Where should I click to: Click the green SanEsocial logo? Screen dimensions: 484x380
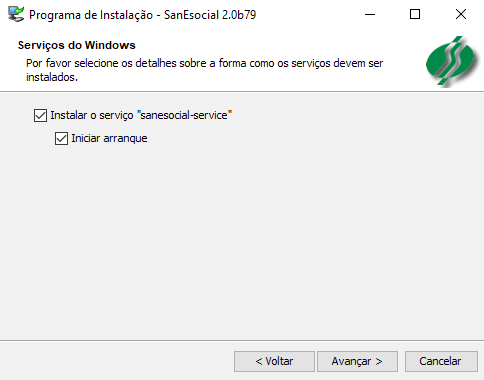(452, 62)
